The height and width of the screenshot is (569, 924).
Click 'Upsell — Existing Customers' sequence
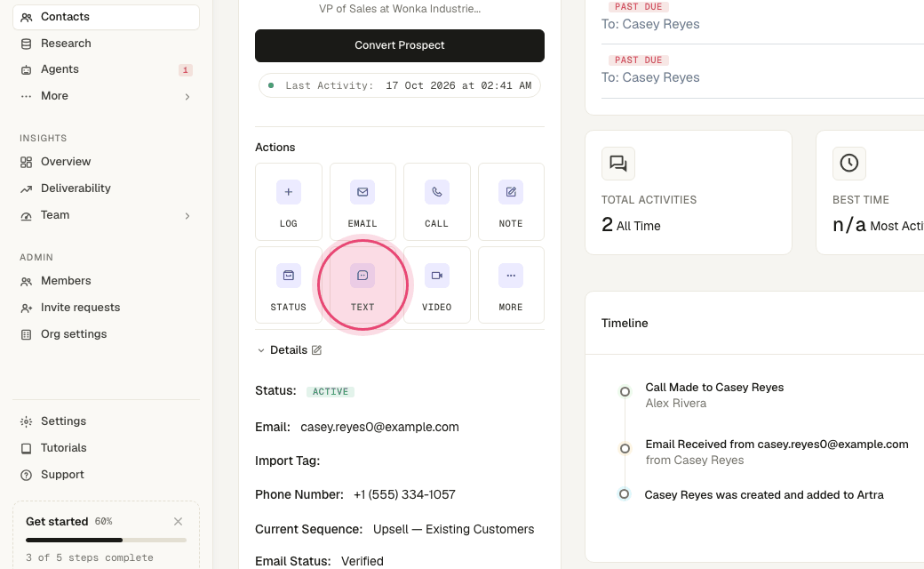pos(454,530)
